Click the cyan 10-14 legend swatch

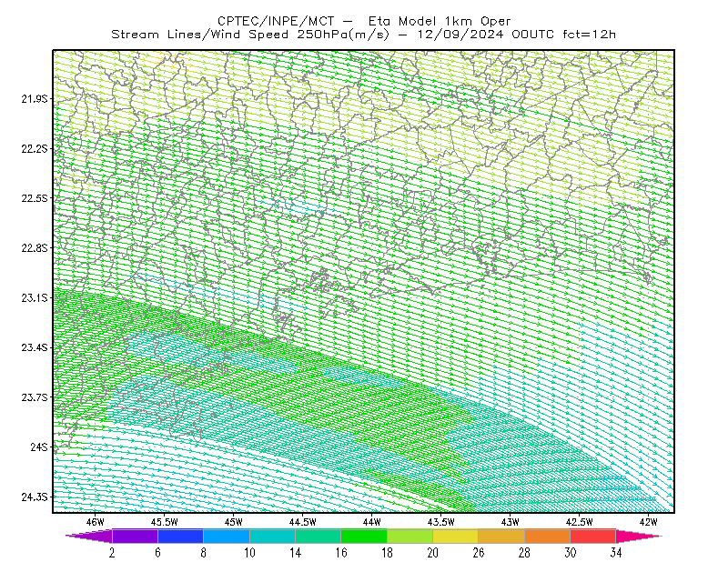pos(272,536)
